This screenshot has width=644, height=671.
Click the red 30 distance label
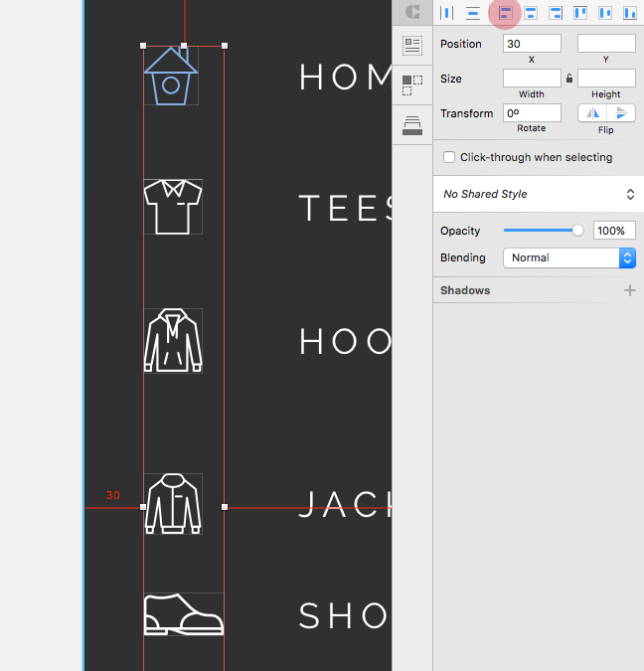pos(113,495)
